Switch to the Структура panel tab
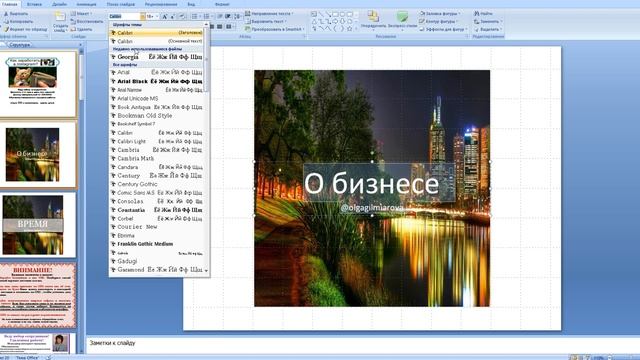Image resolution: width=640 pixels, height=360 pixels. point(19,45)
